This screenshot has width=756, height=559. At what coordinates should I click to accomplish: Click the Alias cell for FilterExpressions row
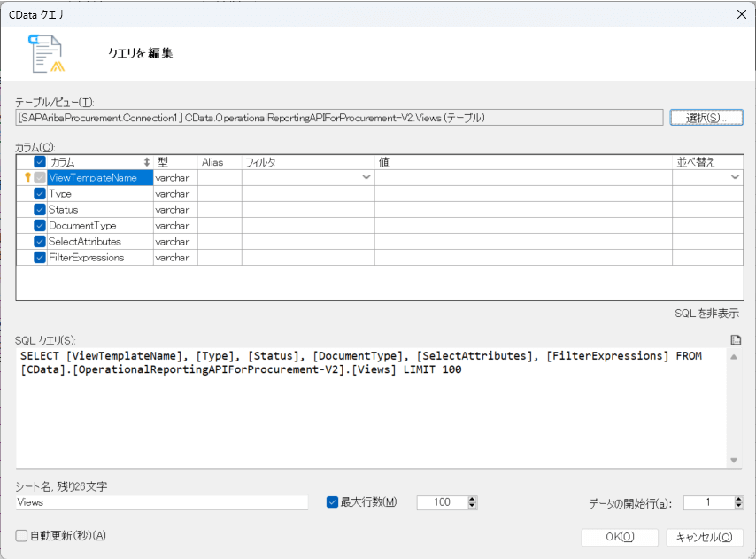point(220,257)
